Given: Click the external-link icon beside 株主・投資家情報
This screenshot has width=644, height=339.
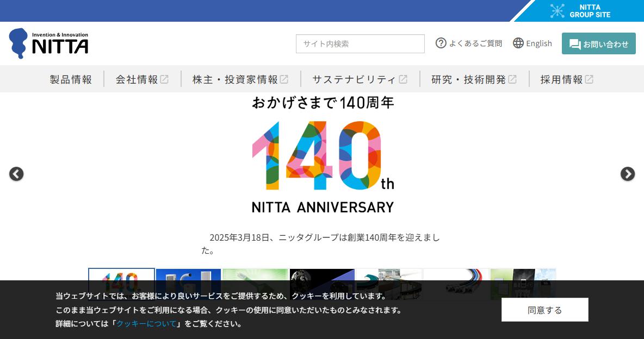Looking at the screenshot, I should coord(284,79).
